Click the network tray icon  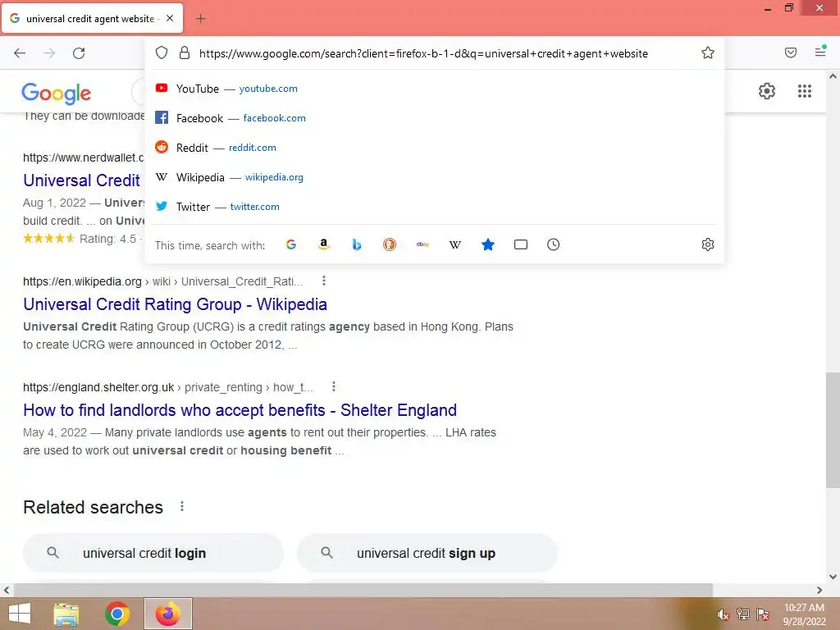coord(743,614)
